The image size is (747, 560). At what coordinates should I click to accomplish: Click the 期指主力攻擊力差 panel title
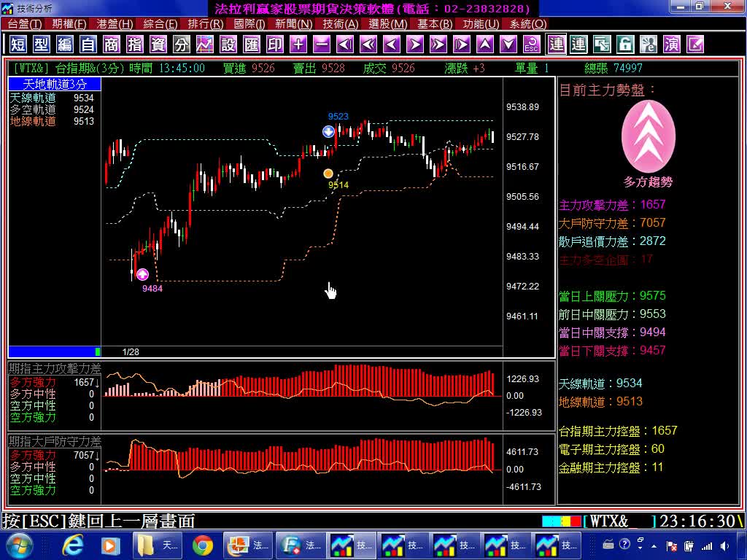pos(55,369)
